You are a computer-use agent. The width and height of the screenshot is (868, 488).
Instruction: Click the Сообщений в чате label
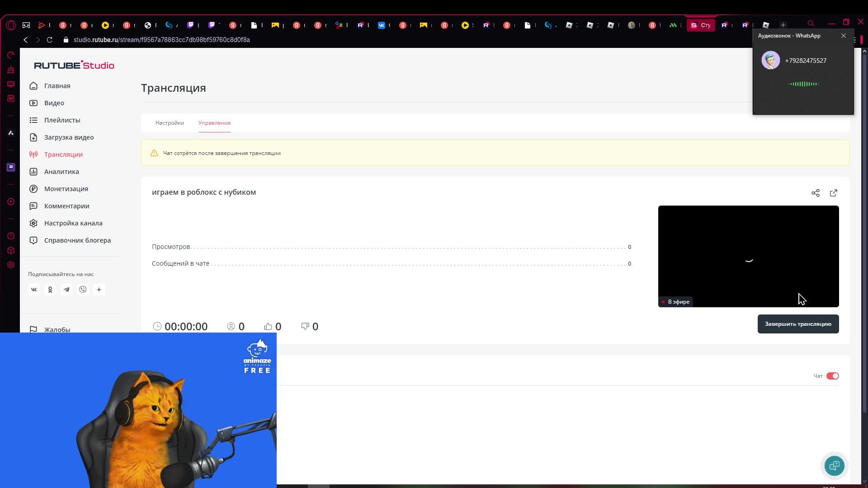pyautogui.click(x=180, y=263)
